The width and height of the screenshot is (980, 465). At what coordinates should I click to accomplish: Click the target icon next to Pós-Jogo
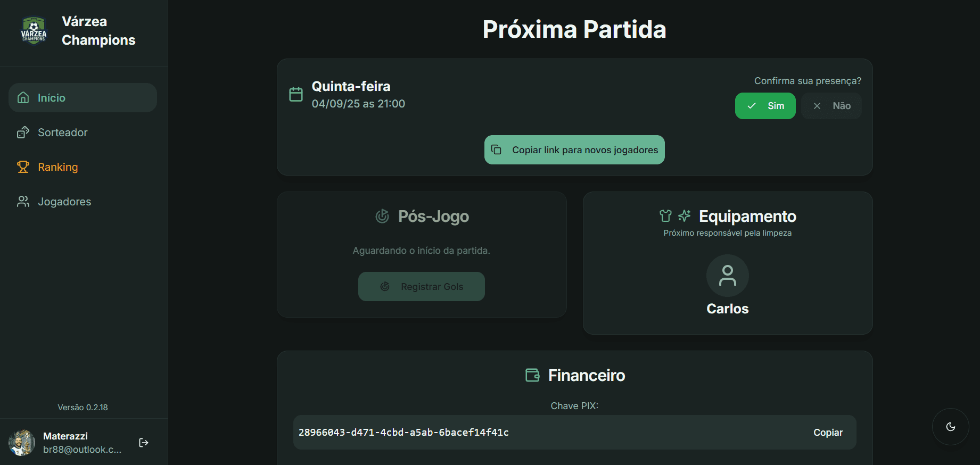[382, 216]
